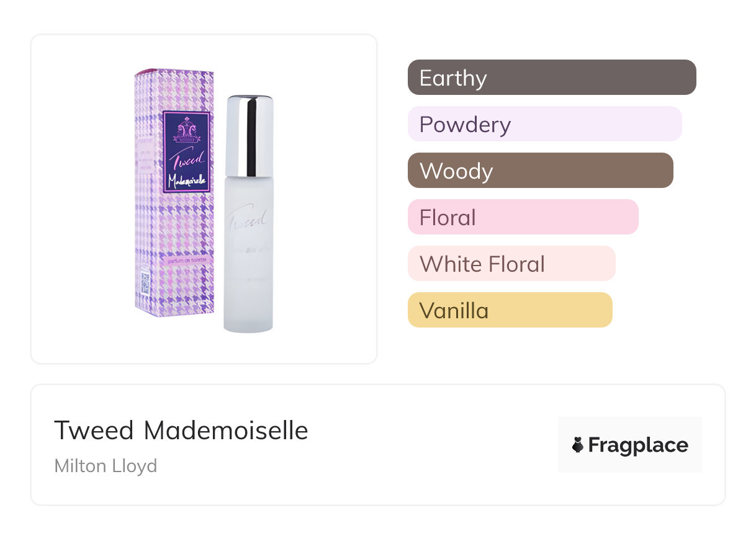Click the Milton Lloyd brand name
Screen dimensions: 756x536
tap(106, 466)
